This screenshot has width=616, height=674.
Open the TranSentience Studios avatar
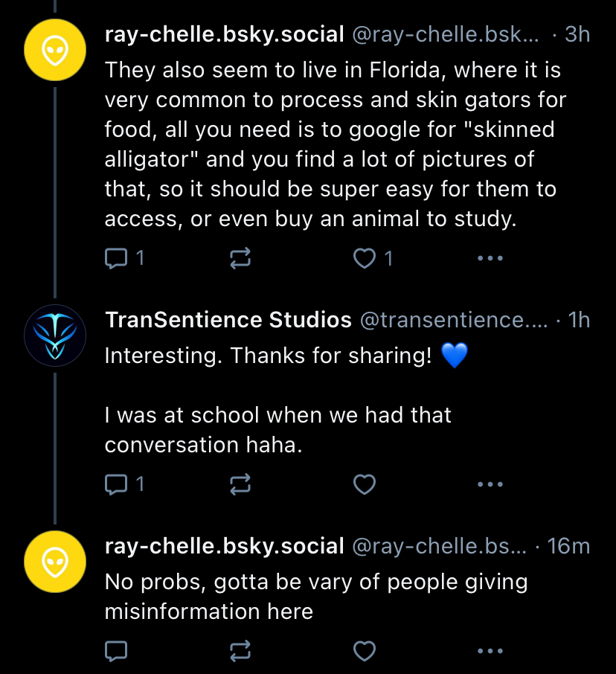[x=55, y=336]
